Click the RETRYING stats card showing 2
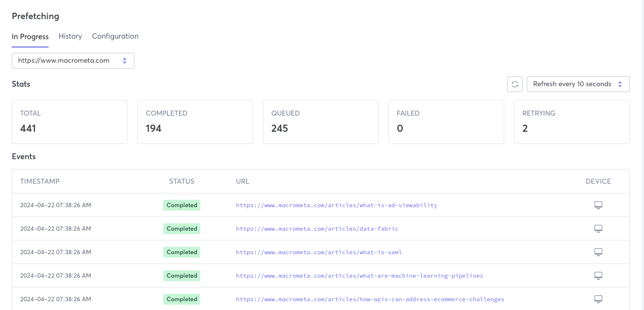644x310 pixels. pos(571,121)
